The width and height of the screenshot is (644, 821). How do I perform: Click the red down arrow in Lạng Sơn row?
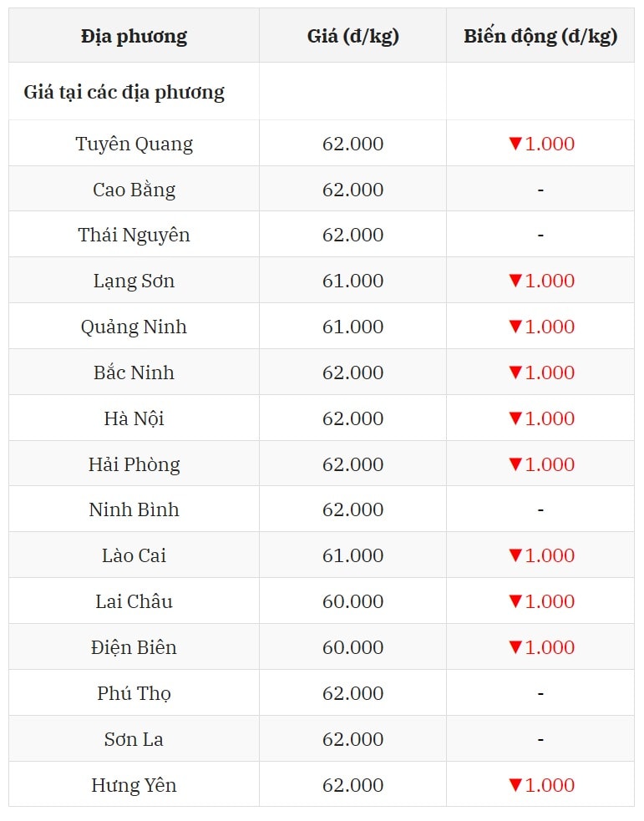pos(515,281)
